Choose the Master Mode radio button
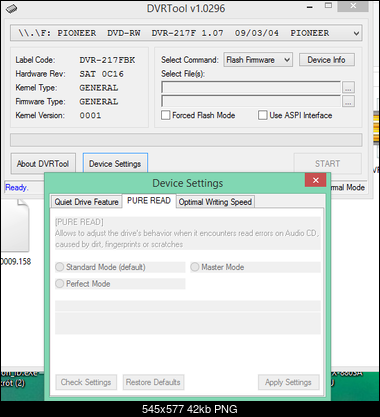The image size is (380, 417). pos(195,267)
